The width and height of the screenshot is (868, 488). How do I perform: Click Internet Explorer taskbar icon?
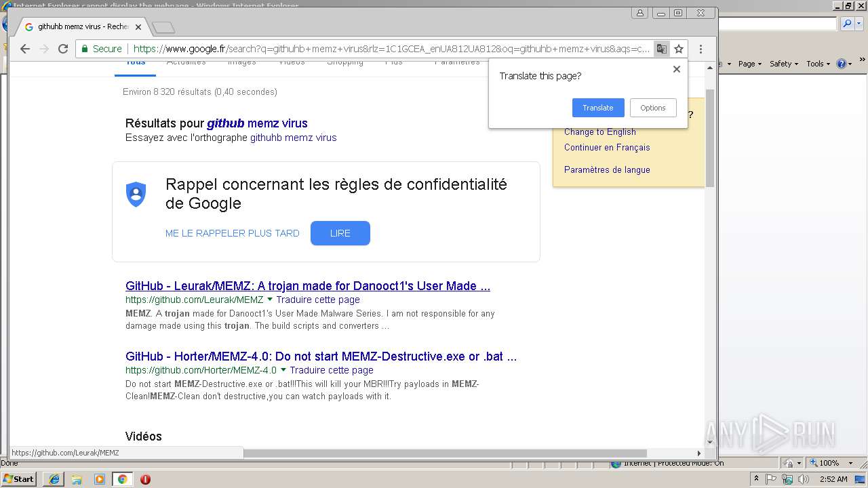54,479
